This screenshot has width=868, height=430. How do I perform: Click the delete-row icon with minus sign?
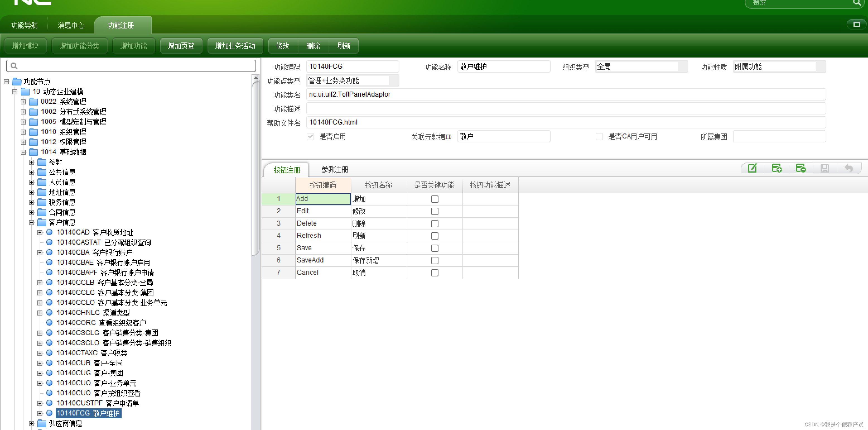pos(801,168)
